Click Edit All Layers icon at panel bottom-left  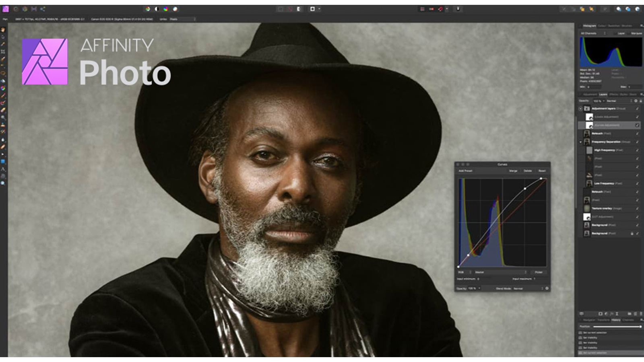581,314
